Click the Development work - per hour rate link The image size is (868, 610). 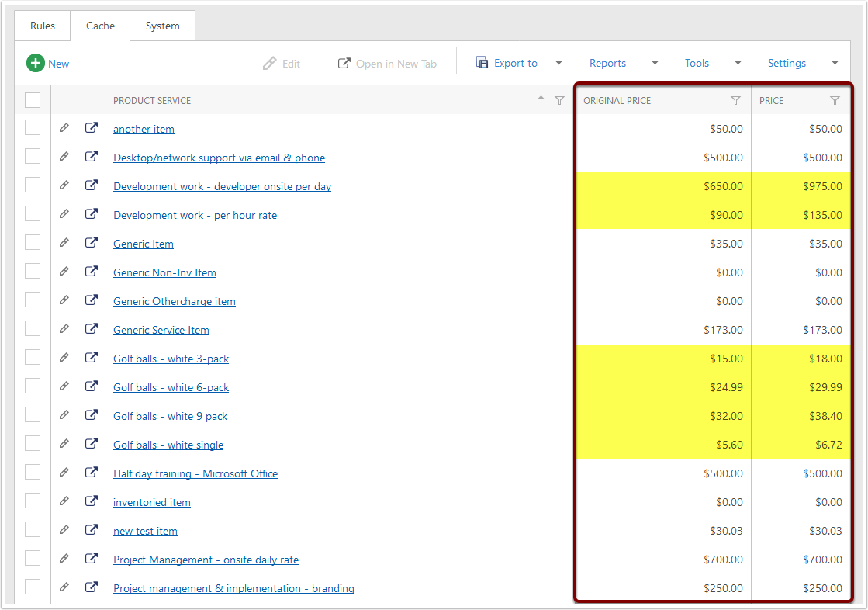click(195, 215)
